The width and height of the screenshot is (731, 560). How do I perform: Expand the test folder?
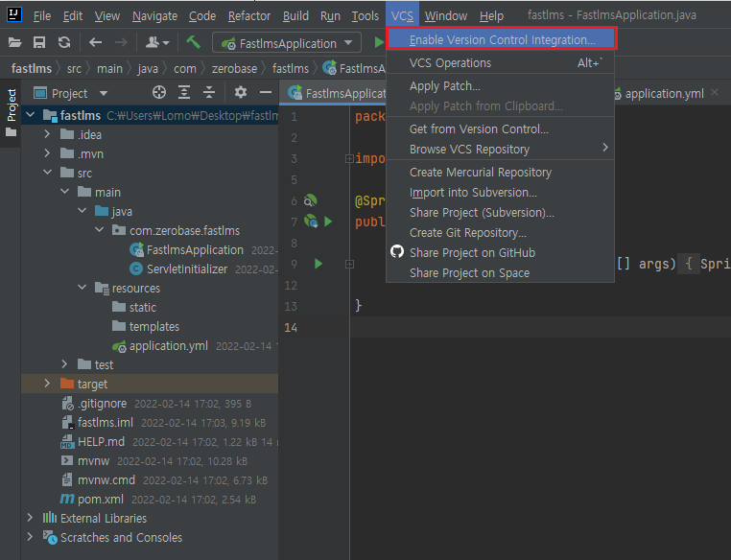(64, 364)
